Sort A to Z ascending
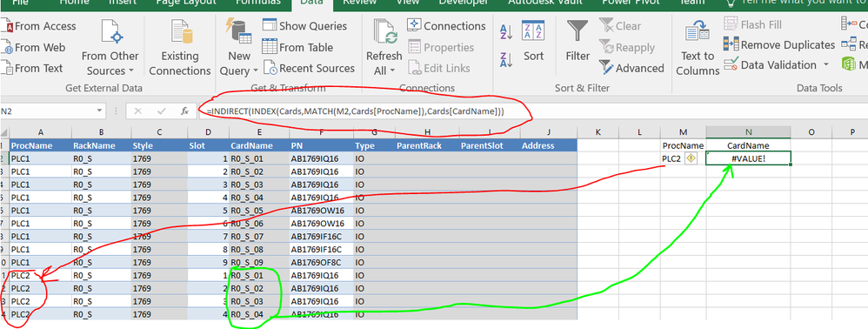The height and width of the screenshot is (329, 868). tap(506, 31)
